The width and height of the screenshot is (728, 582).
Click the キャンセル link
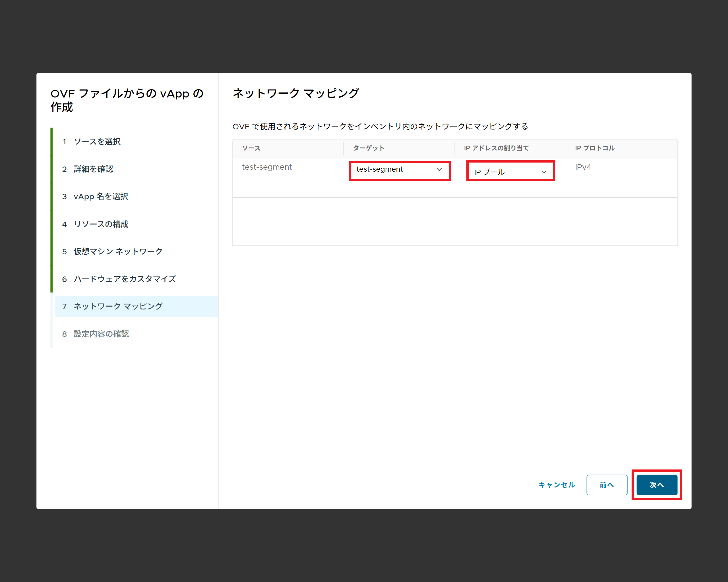(557, 485)
